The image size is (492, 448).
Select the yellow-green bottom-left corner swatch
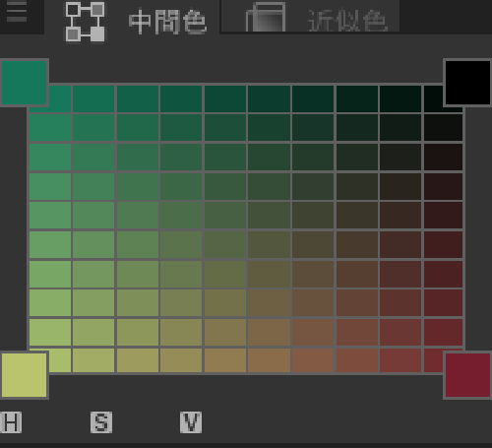[x=25, y=375]
